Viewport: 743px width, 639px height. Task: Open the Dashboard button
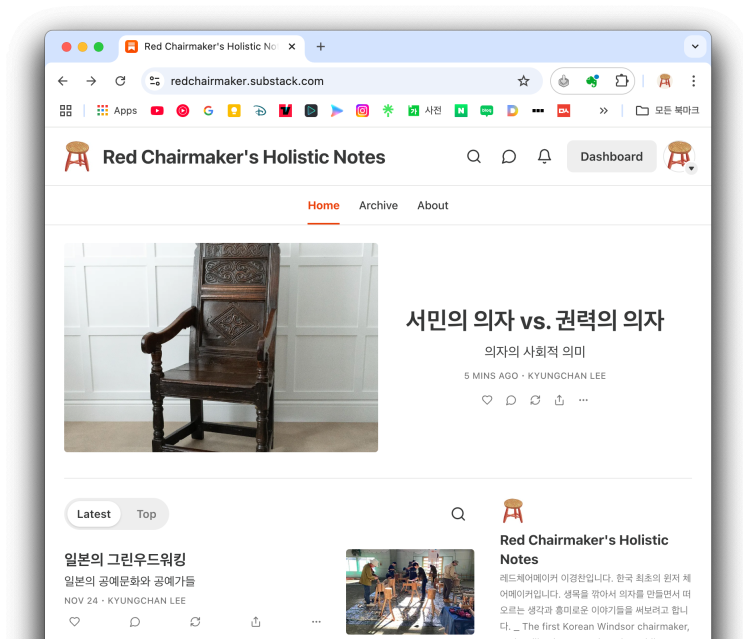[611, 156]
